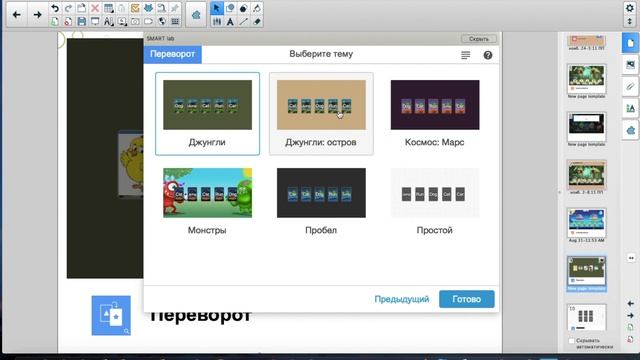Click the Paste clipboard icon

pos(82,8)
